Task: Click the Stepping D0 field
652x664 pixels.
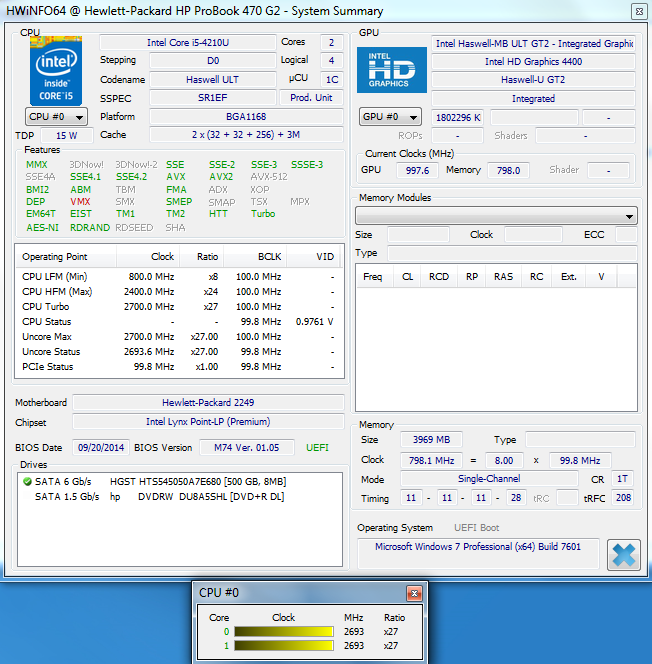Action: [213, 61]
